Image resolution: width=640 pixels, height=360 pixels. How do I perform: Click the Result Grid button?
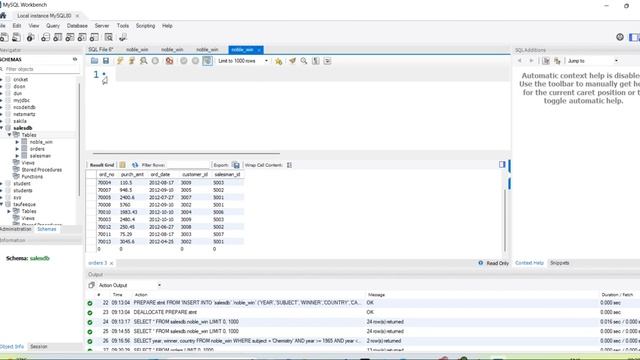coord(102,165)
